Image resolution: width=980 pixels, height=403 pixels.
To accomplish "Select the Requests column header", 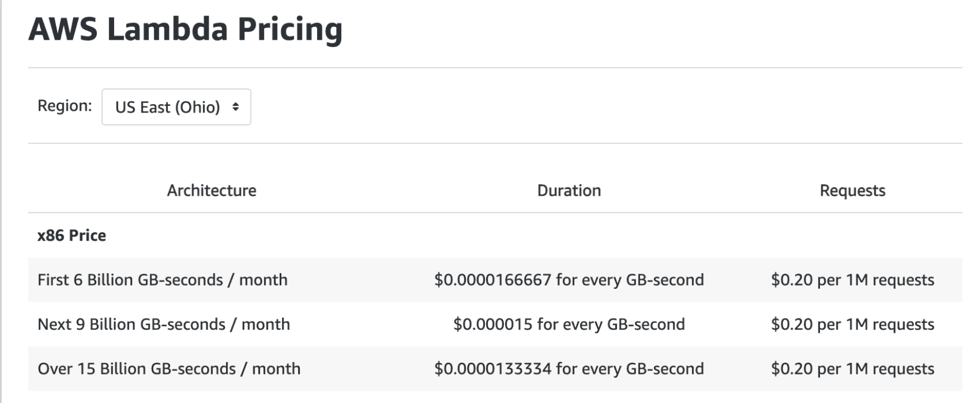I will pyautogui.click(x=852, y=190).
